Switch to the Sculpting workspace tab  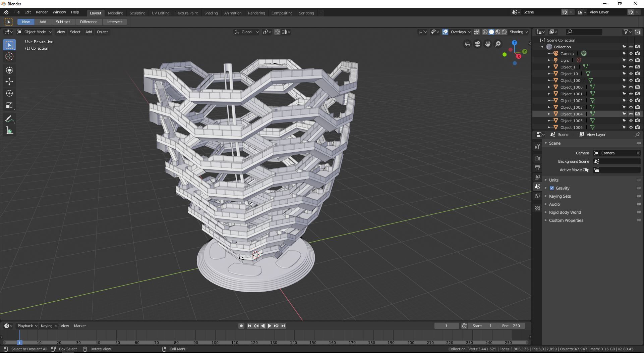point(137,13)
